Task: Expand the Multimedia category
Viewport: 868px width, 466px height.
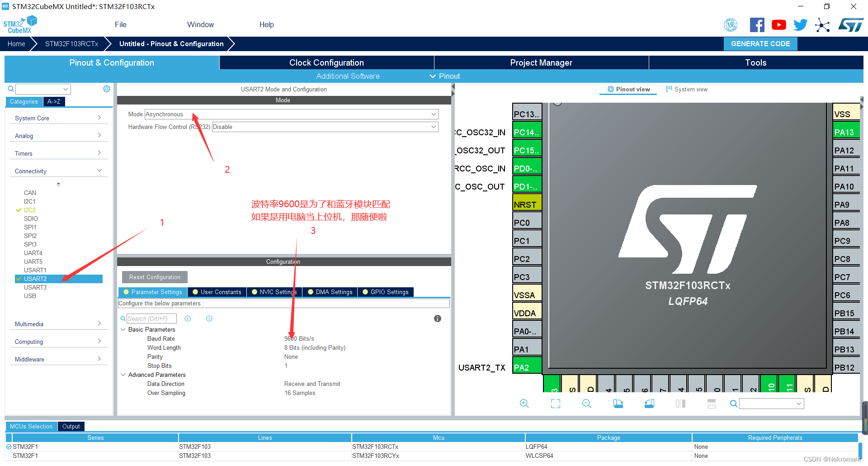Action: [x=58, y=324]
